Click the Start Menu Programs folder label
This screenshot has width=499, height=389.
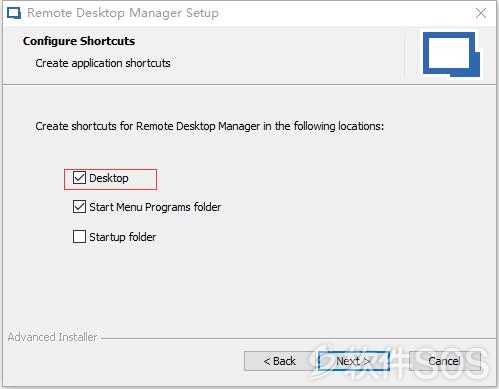point(155,207)
